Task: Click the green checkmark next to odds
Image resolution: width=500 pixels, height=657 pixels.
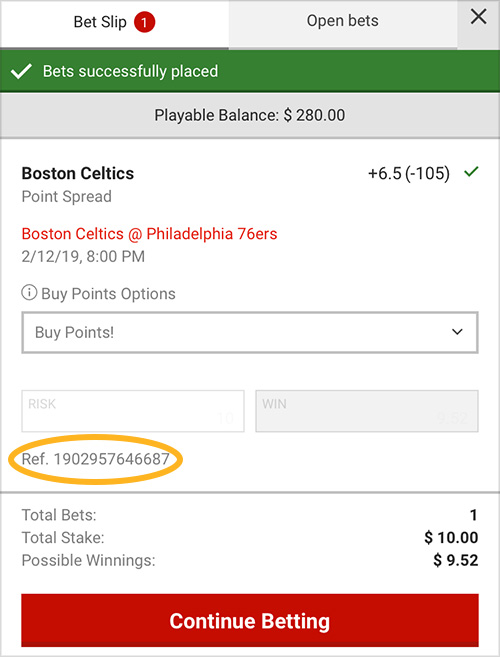Action: 472,172
